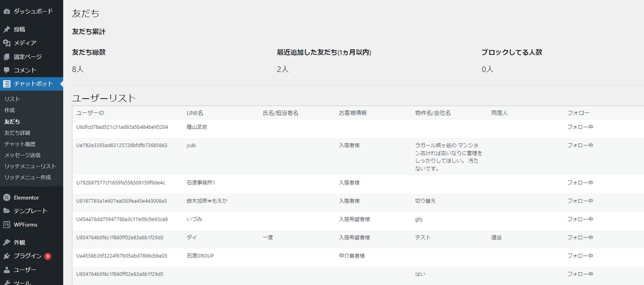Click the Users person icon
644x285 pixels.
(x=7, y=270)
